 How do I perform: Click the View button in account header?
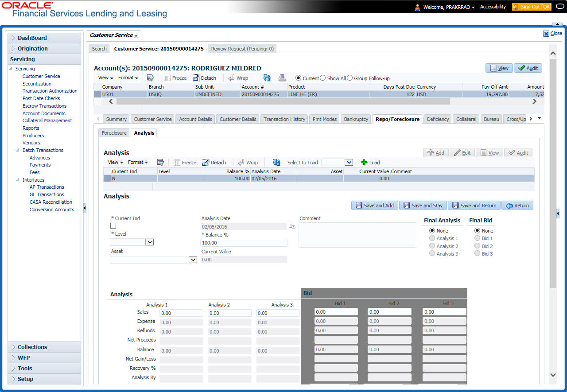click(x=499, y=68)
